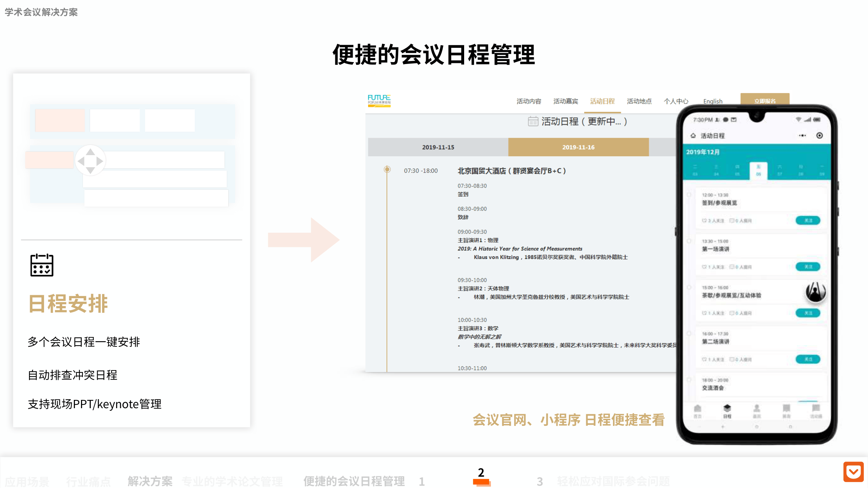The image size is (868, 488).
Task: Click the 主旨演讲1：物理 agenda entry
Action: [478, 240]
